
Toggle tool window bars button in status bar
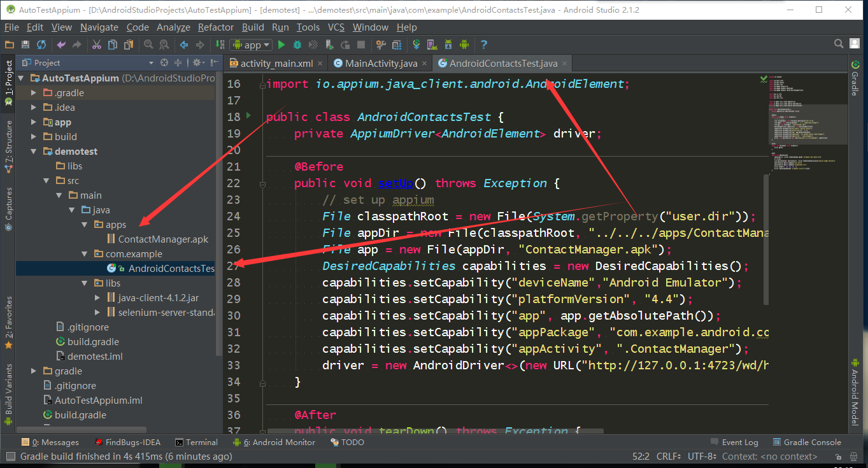[10, 457]
